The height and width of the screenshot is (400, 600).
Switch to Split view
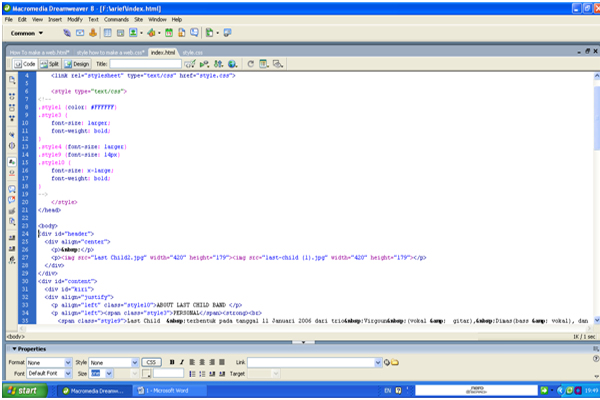(53, 63)
